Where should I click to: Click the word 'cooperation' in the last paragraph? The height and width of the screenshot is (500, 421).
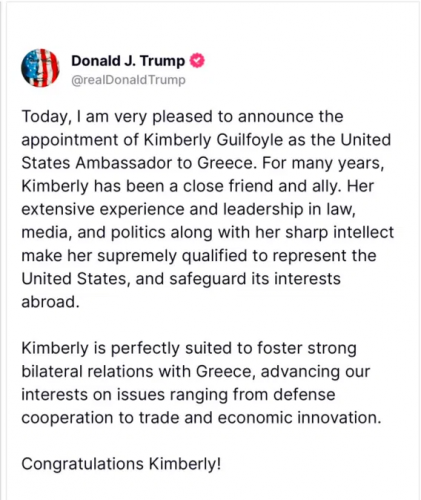click(x=67, y=418)
